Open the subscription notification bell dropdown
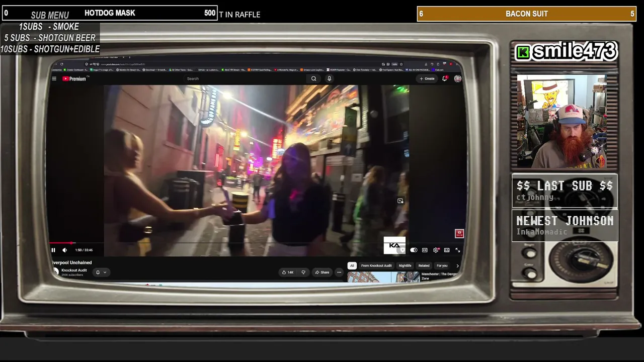This screenshot has width=644, height=362. click(x=101, y=273)
